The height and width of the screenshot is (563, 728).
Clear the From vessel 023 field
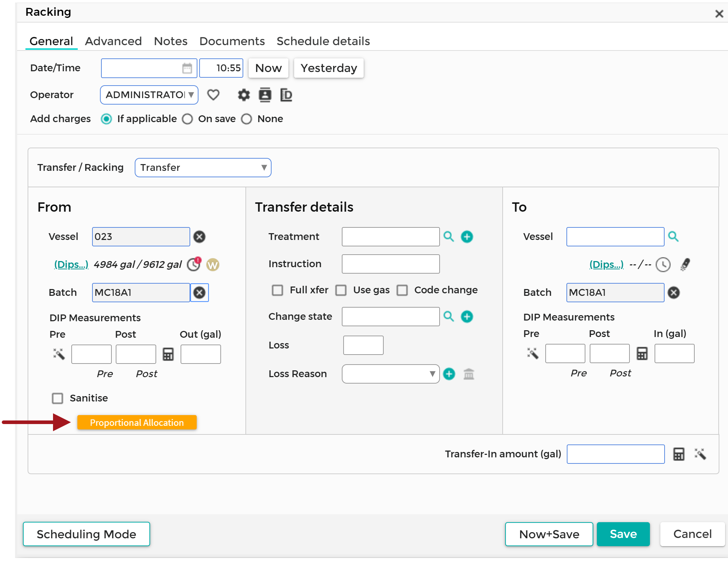200,237
